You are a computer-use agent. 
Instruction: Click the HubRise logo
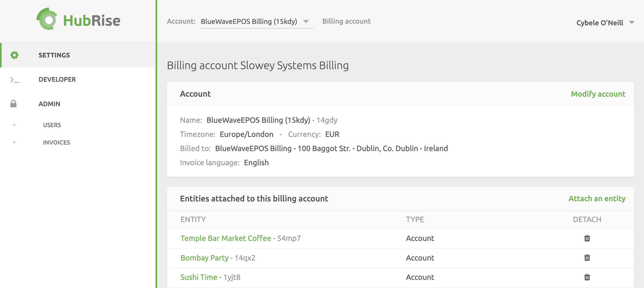click(78, 19)
